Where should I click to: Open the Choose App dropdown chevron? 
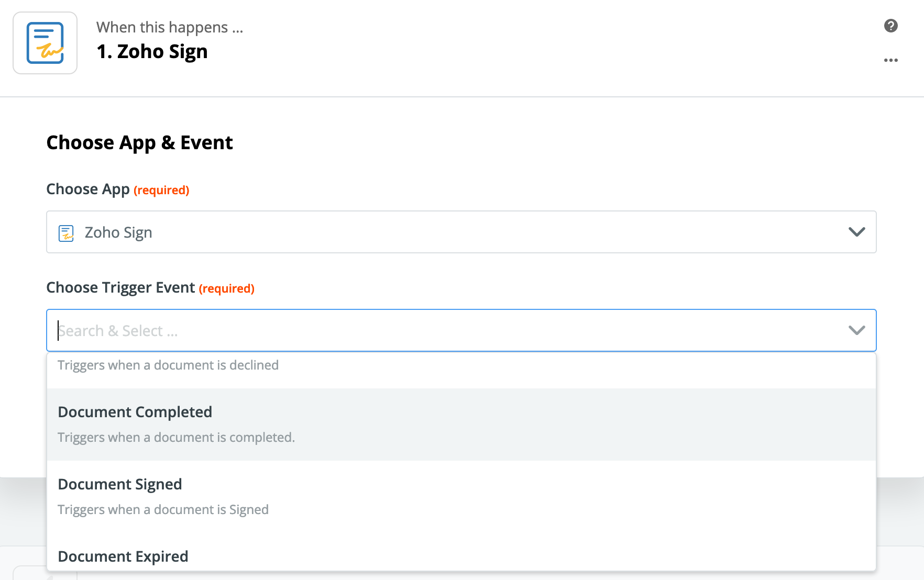coord(857,232)
